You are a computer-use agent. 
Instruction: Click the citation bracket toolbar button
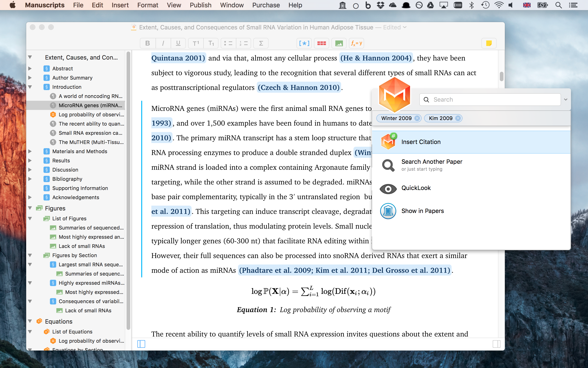pos(304,43)
